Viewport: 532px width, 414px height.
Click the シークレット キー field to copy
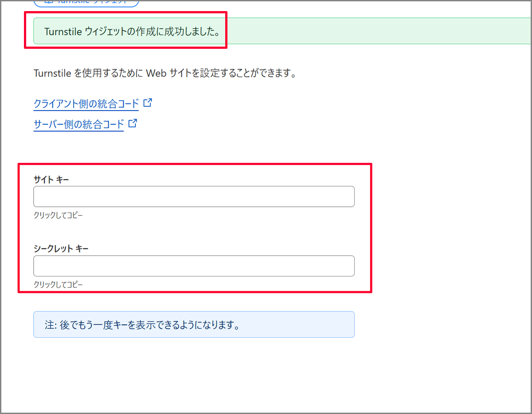pos(194,266)
